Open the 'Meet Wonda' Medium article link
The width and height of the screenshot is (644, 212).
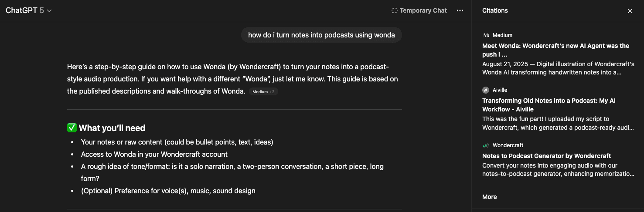coord(555,50)
